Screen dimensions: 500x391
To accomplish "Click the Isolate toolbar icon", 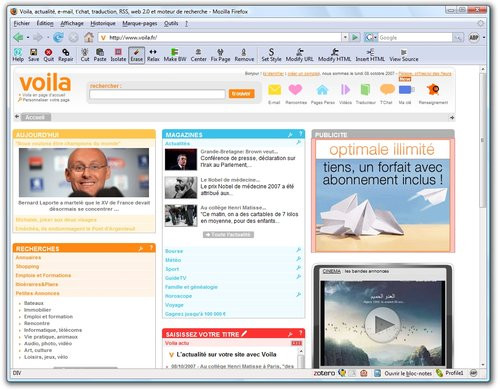I will coord(118,55).
